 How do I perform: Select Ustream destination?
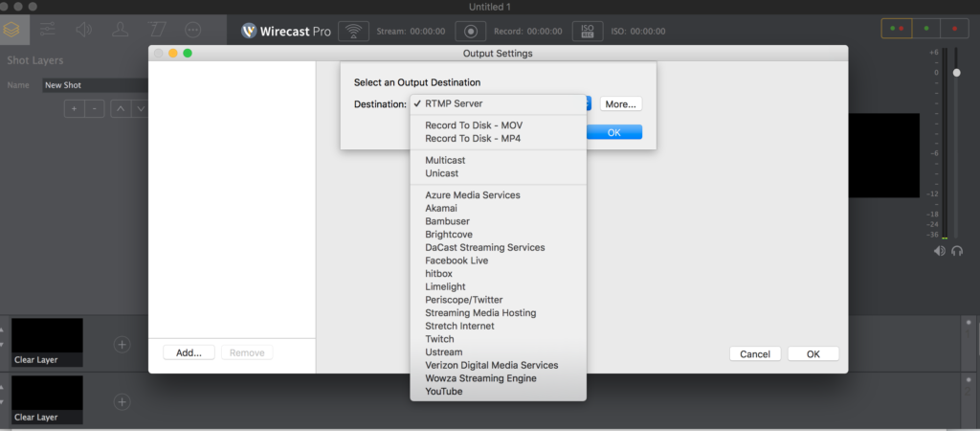click(x=498, y=352)
